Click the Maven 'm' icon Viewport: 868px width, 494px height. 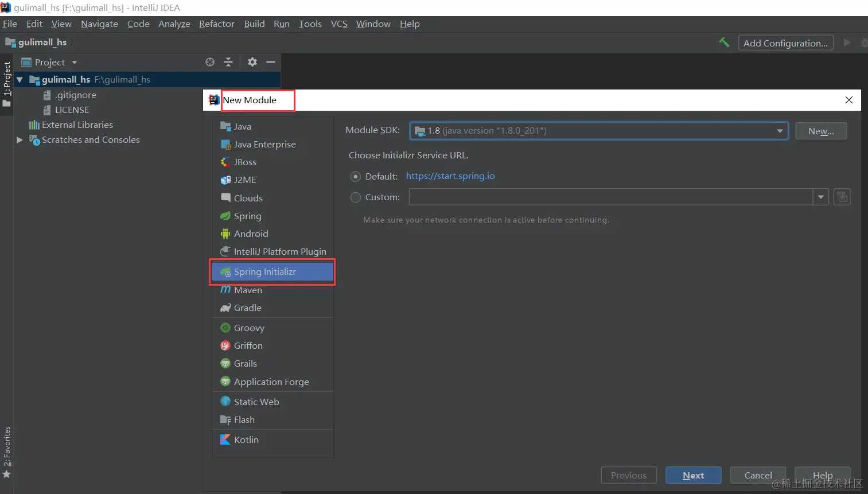tap(225, 290)
